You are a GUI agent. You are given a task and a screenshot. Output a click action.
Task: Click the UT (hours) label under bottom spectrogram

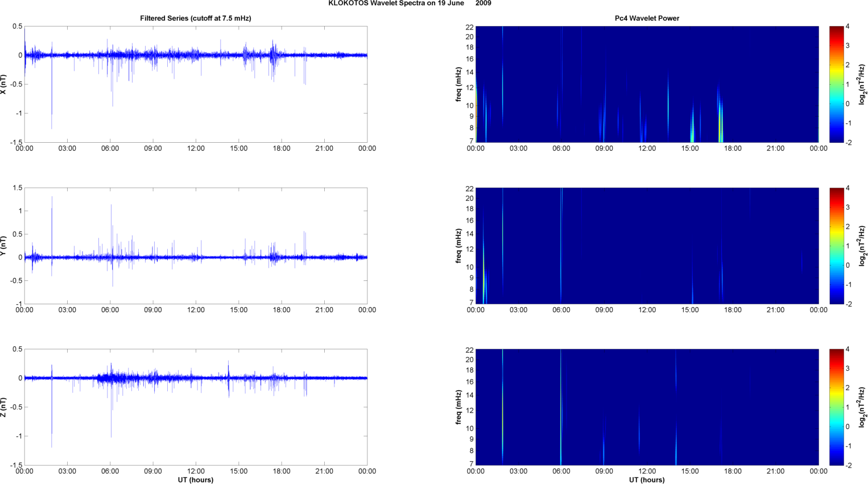[x=647, y=480]
